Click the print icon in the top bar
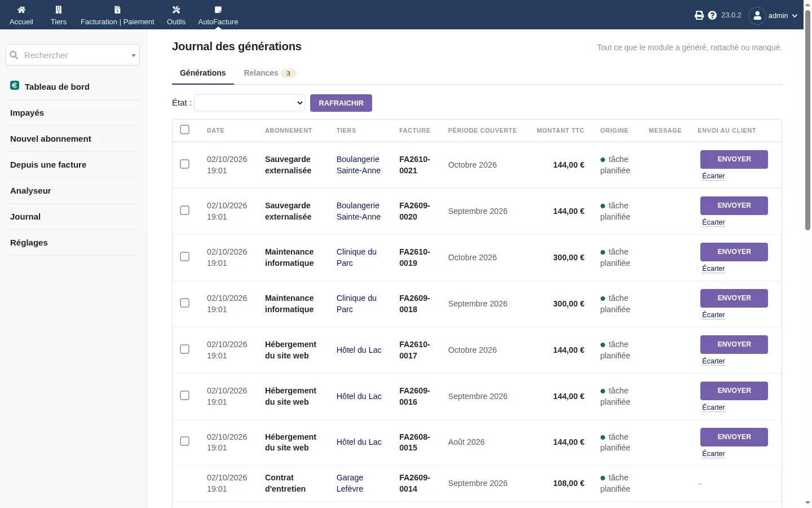The width and height of the screenshot is (812, 508). click(699, 15)
